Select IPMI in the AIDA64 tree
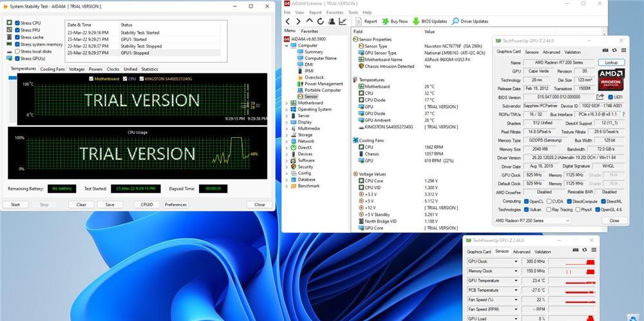The width and height of the screenshot is (644, 321). (309, 71)
